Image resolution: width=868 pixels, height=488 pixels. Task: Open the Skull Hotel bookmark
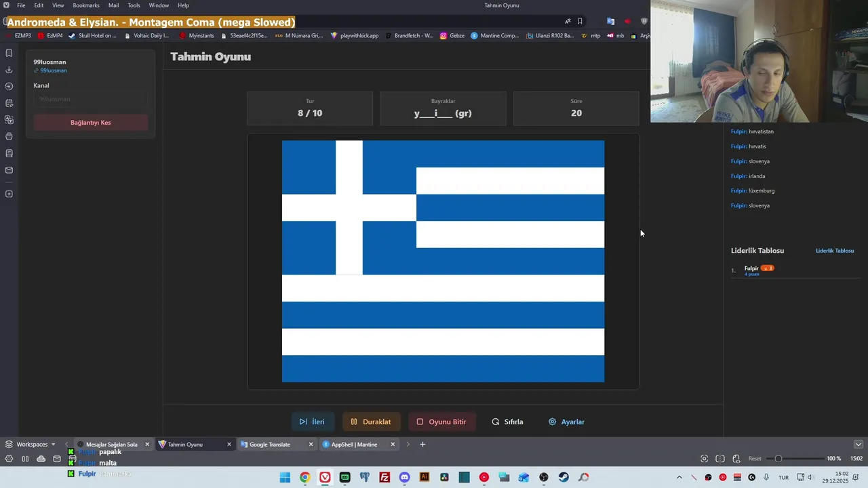93,35
